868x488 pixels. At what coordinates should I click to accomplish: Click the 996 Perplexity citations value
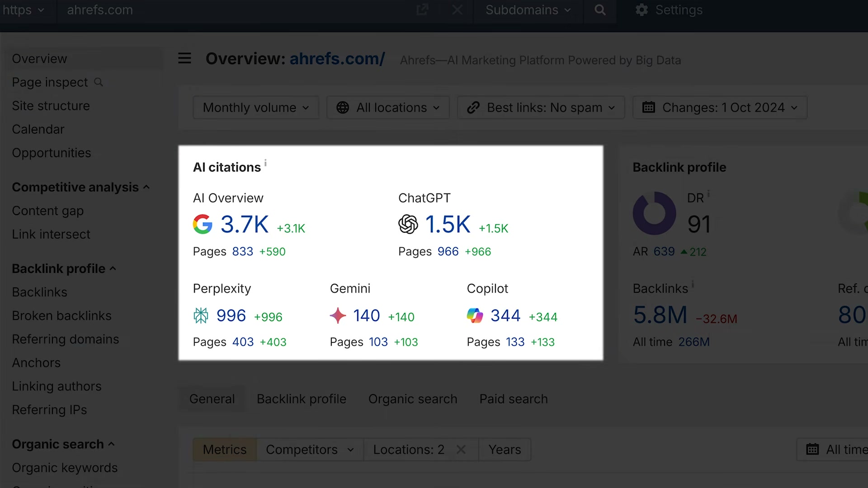tap(231, 315)
